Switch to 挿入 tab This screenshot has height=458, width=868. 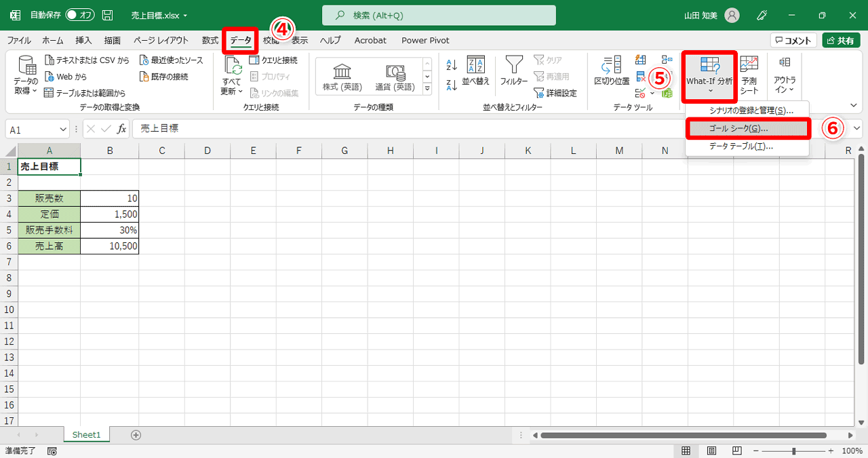83,40
